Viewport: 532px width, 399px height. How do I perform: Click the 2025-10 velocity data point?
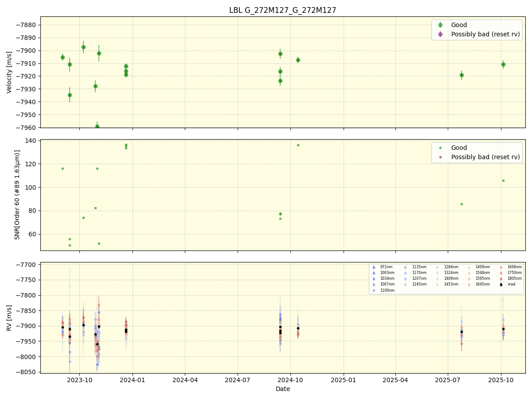[x=503, y=64]
